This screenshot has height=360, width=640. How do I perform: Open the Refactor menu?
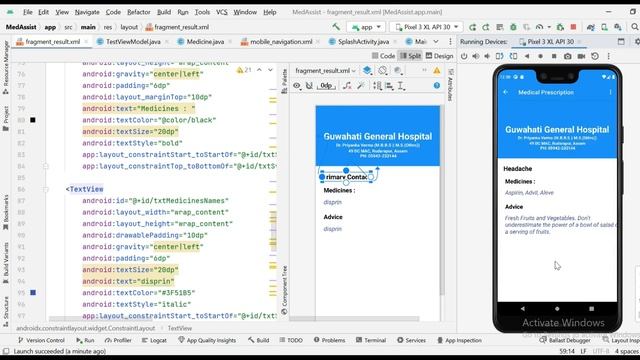(x=139, y=12)
